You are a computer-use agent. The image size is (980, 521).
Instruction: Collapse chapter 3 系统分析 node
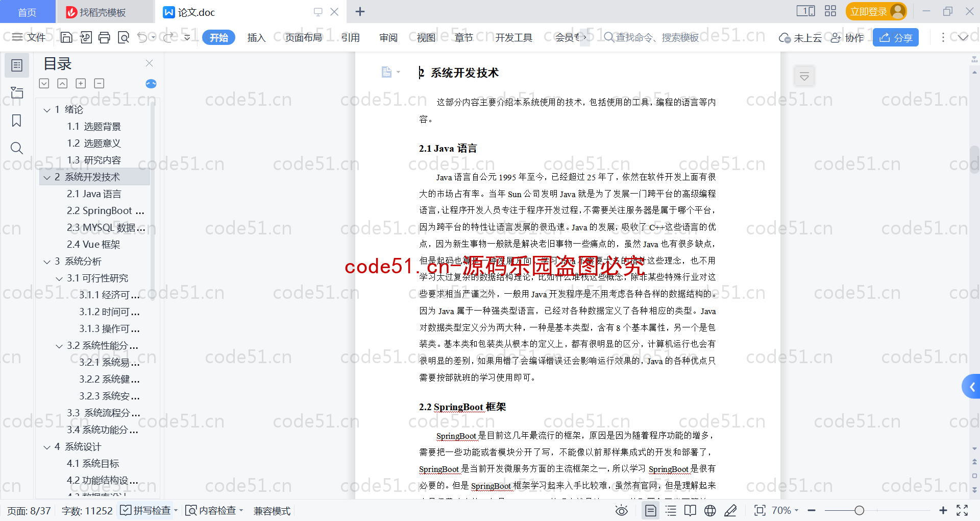click(x=47, y=262)
